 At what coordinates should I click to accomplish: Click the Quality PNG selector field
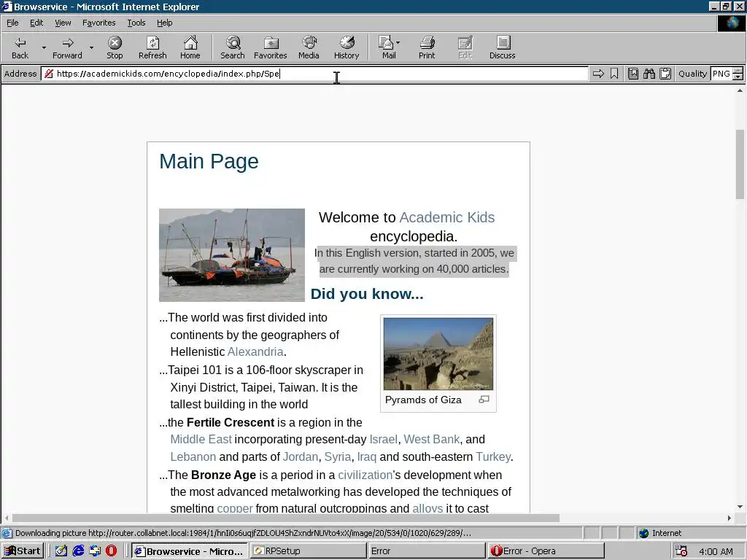click(x=721, y=74)
